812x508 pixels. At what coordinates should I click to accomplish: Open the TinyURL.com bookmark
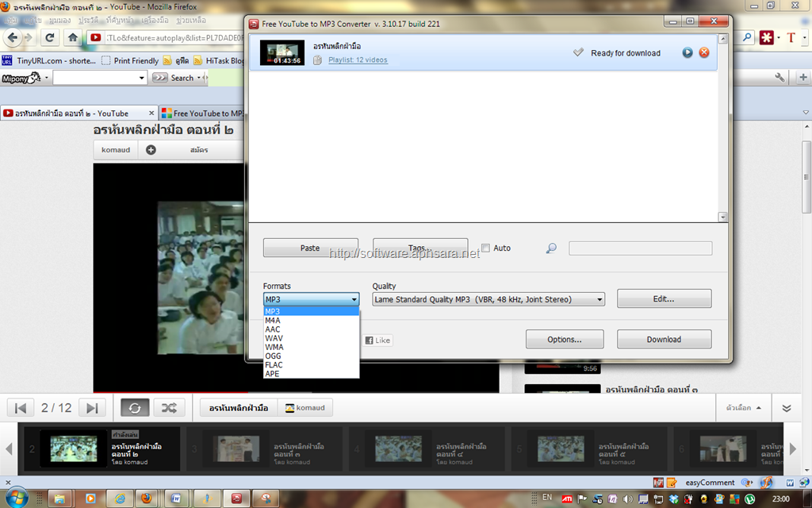(x=49, y=60)
